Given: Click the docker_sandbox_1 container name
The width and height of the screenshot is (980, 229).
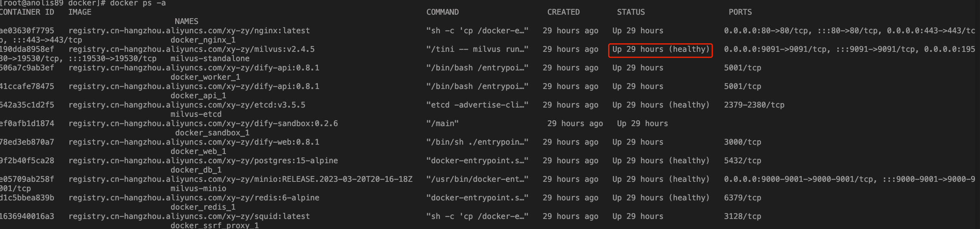Looking at the screenshot, I should tap(212, 133).
